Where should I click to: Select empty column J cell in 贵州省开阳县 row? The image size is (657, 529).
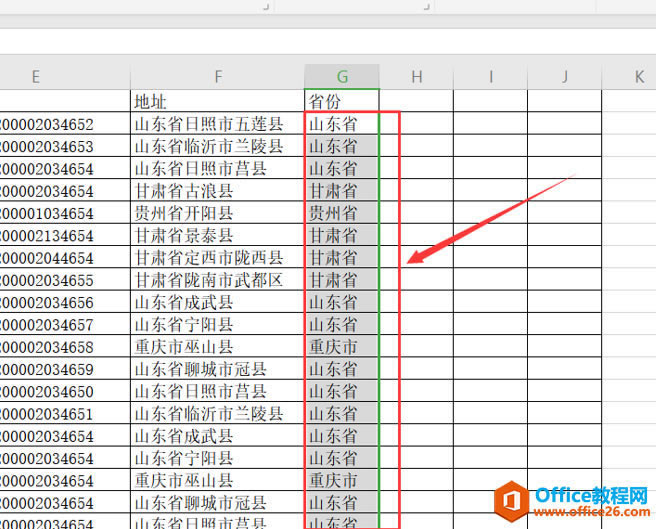pos(565,213)
